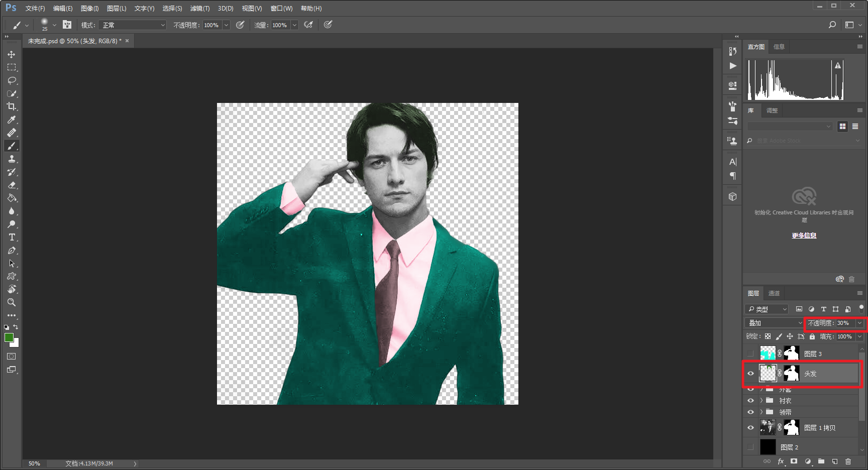This screenshot has height=470, width=868.
Task: Open the layer filter 类型 dropdown
Action: pos(767,309)
